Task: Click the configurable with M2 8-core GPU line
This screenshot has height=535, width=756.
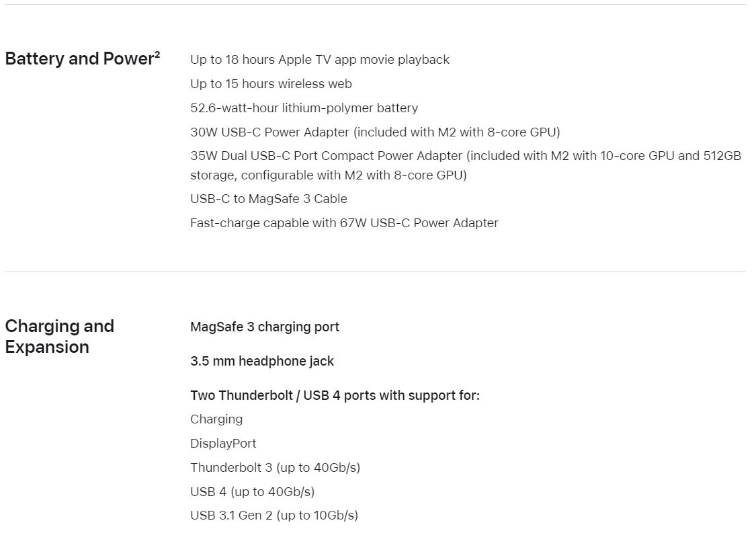Action: (x=329, y=175)
